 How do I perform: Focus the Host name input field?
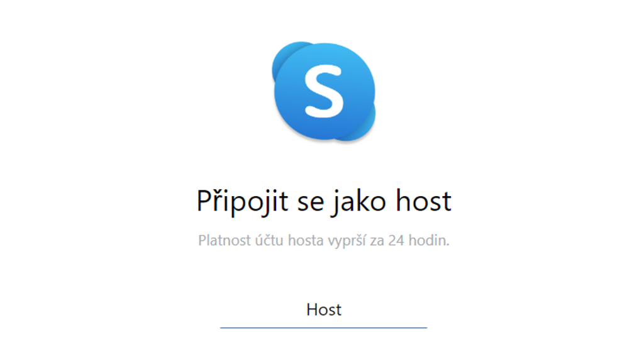(324, 311)
